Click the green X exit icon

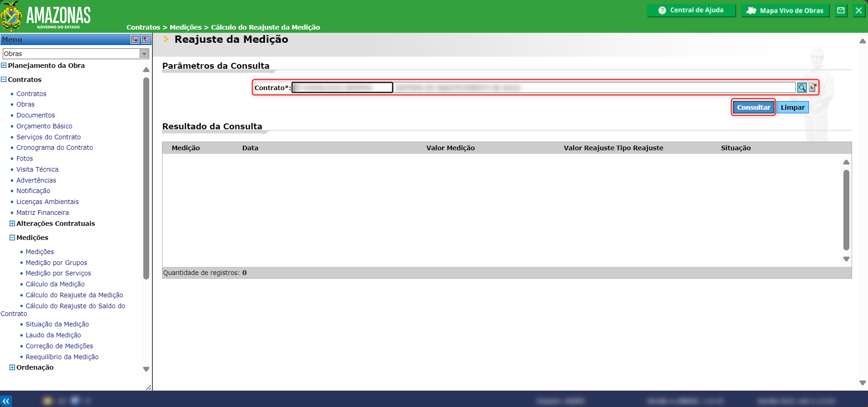point(858,10)
